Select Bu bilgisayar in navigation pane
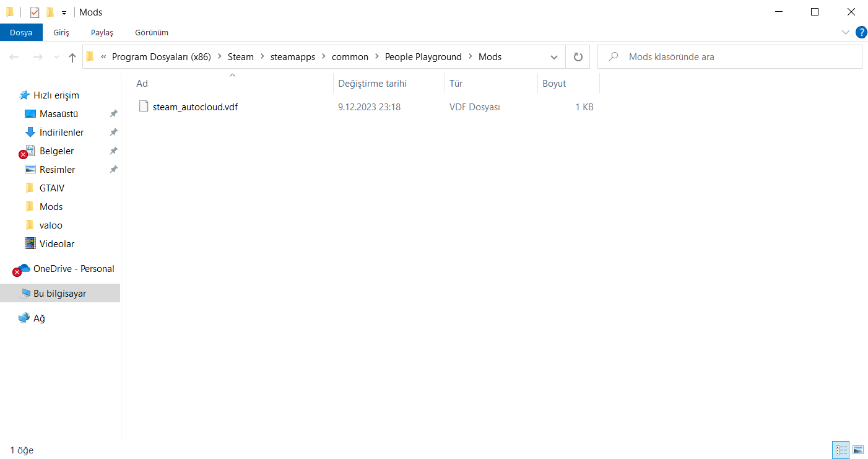The image size is (868, 459). [59, 294]
